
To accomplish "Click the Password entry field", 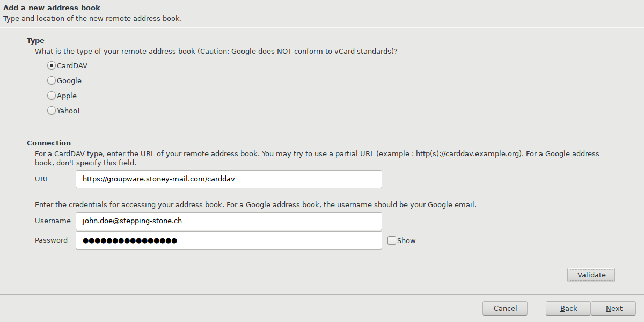I will coord(229,240).
